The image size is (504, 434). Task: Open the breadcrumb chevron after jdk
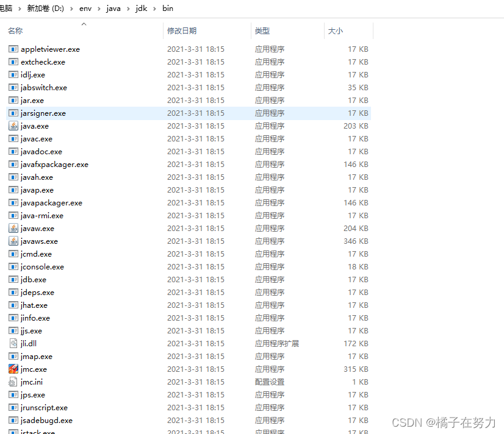(x=152, y=9)
